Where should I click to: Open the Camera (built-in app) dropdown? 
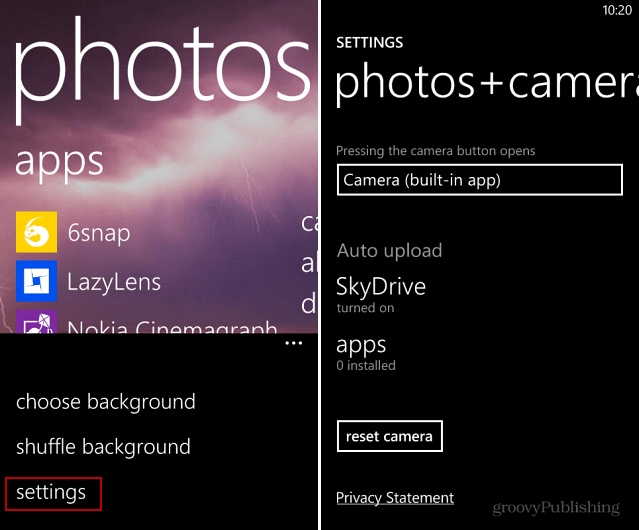[x=480, y=180]
